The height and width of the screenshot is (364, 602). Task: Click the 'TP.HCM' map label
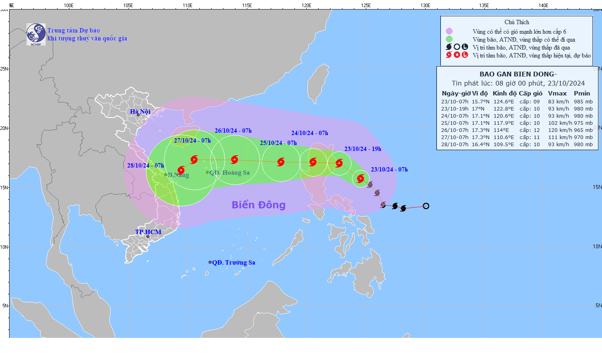[148, 232]
